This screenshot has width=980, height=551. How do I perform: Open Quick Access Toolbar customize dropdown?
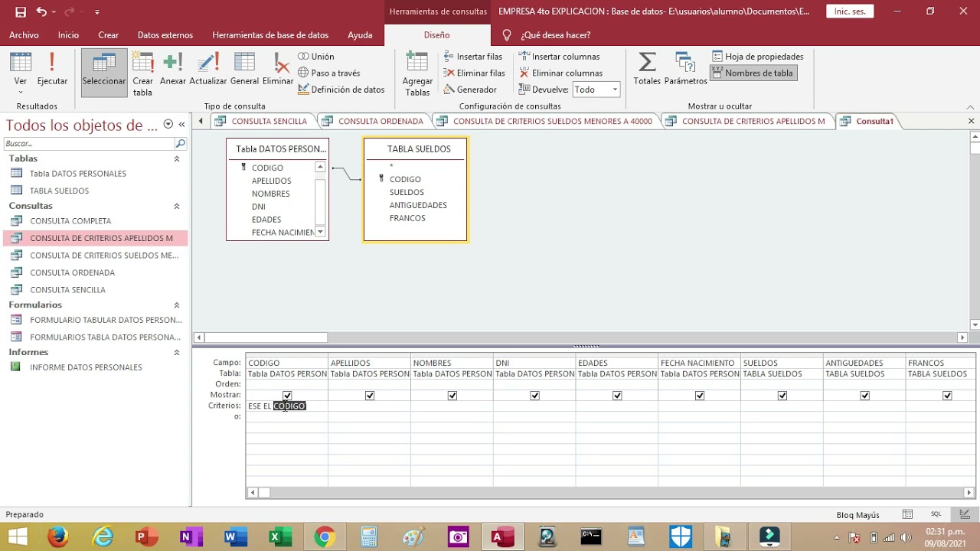pyautogui.click(x=96, y=12)
